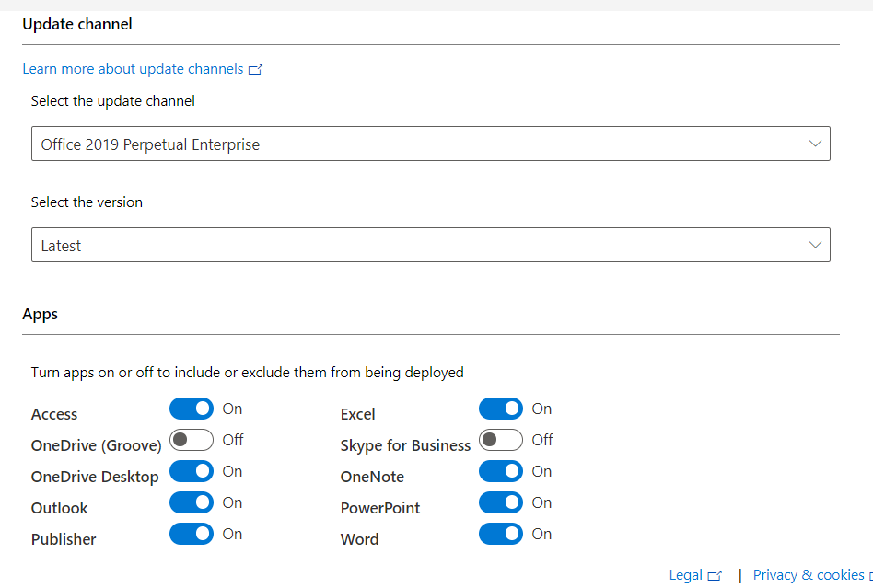Turn off the Access app toggle
873x588 pixels.
[x=192, y=409]
